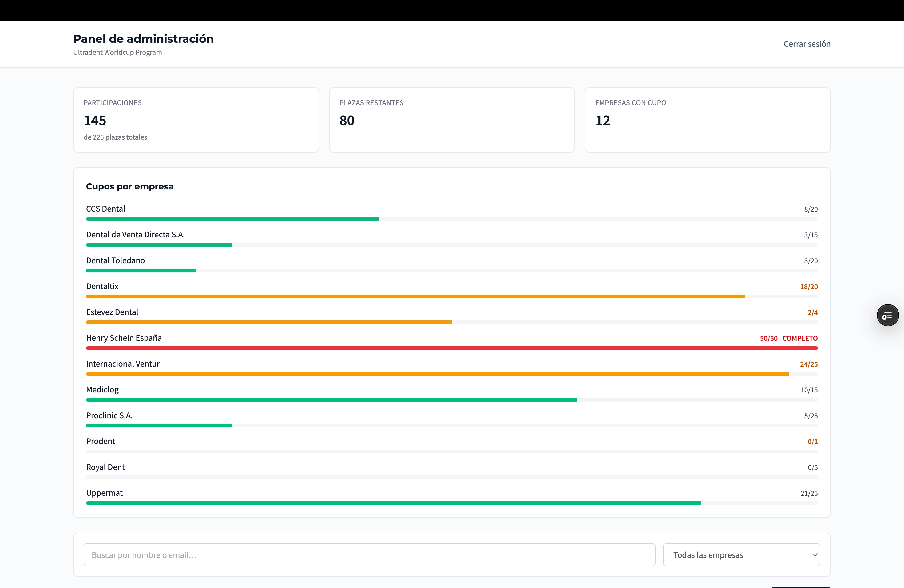Click Uppermat progress bar

[x=452, y=503]
